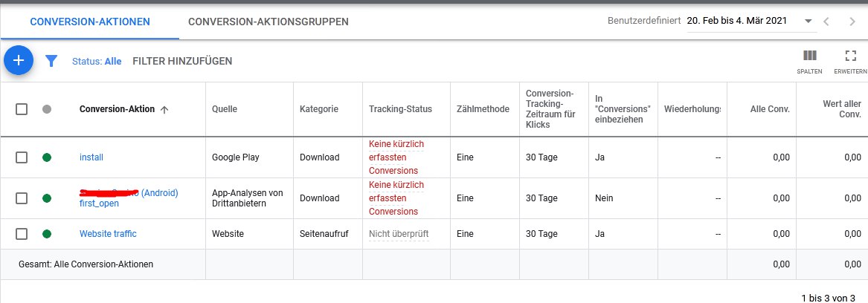Click Filter hinzufügen
The image size is (868, 303).
[182, 62]
